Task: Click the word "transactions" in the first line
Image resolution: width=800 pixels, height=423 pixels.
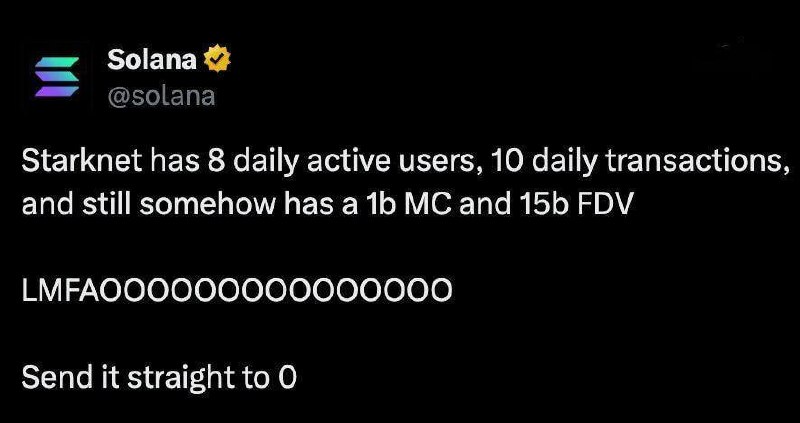Action: click(x=699, y=165)
